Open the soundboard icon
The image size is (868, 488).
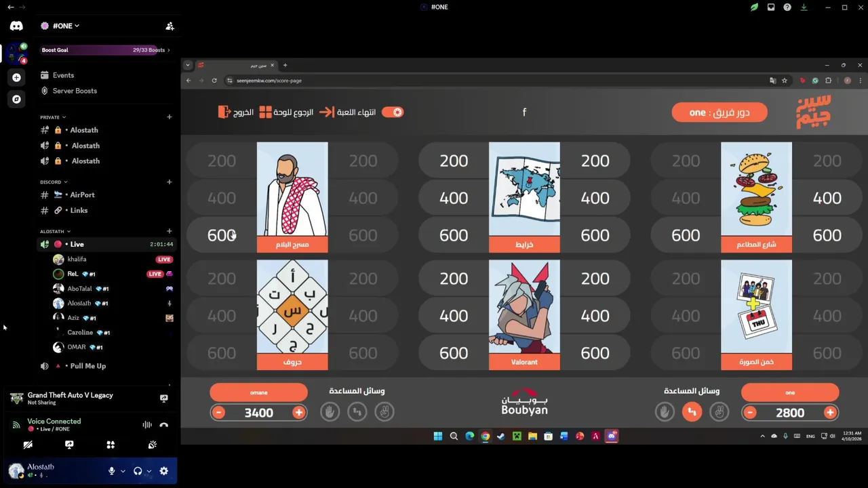click(x=152, y=445)
